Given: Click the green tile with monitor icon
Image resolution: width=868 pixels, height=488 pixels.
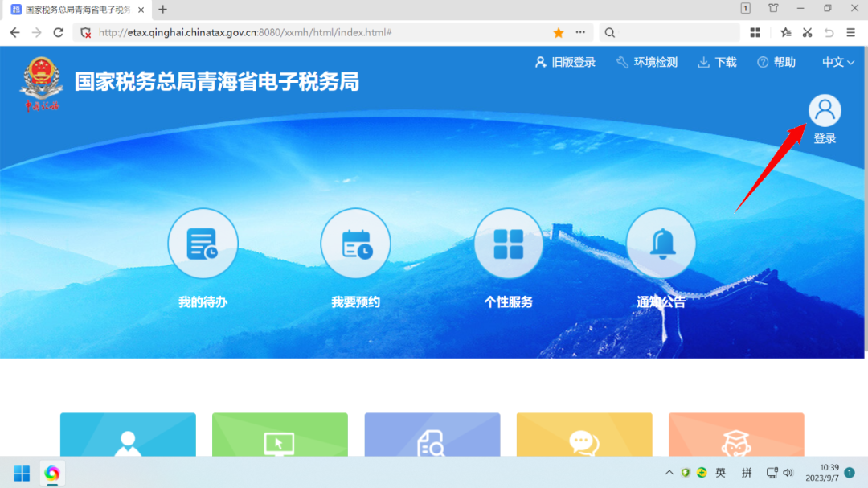Looking at the screenshot, I should coord(280,435).
